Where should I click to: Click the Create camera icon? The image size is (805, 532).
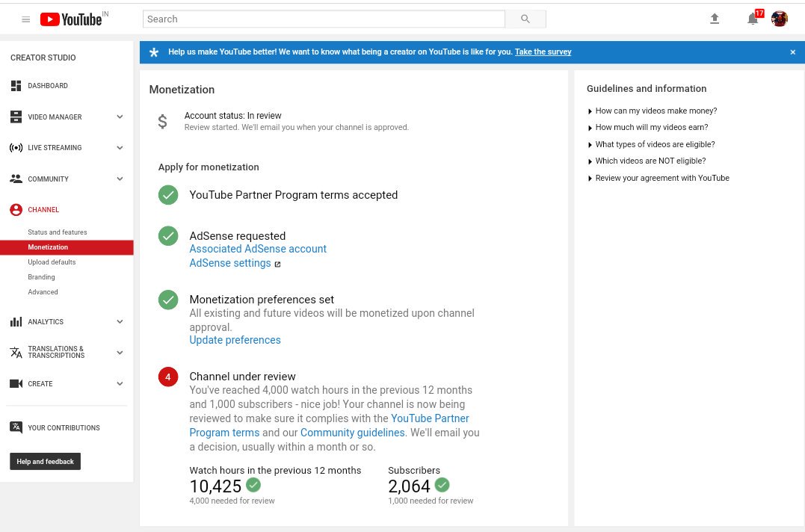16,384
